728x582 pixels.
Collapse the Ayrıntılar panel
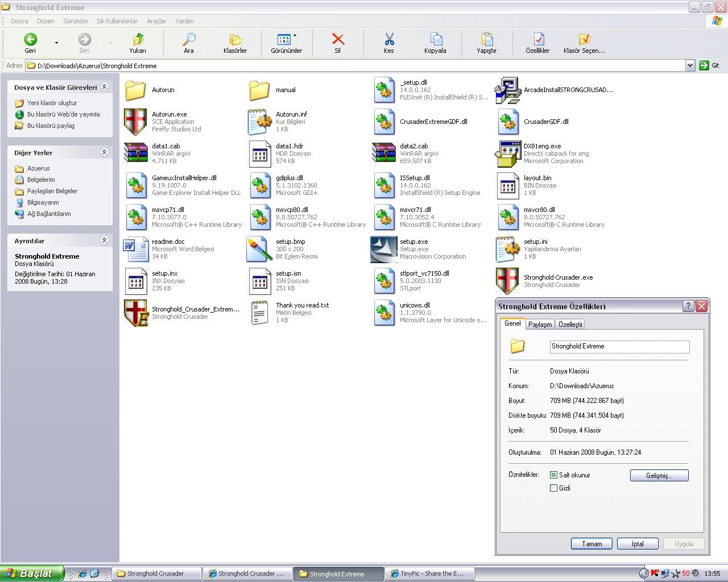[x=104, y=240]
